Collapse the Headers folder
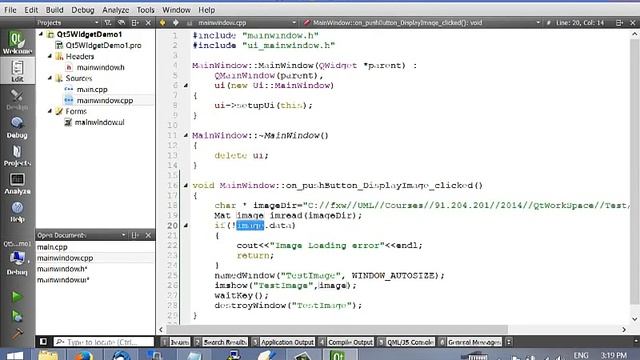The width and height of the screenshot is (640, 360). click(50, 56)
